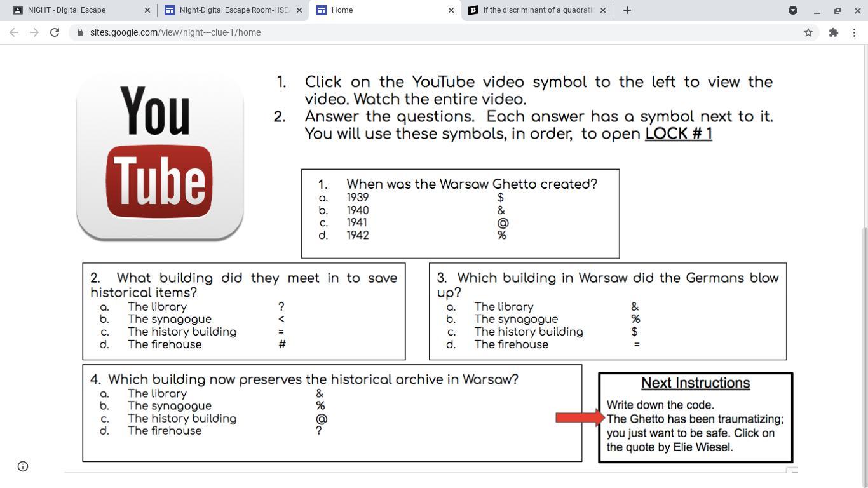This screenshot has height=488, width=868.
Task: Restore the browser window size
Action: click(x=837, y=10)
